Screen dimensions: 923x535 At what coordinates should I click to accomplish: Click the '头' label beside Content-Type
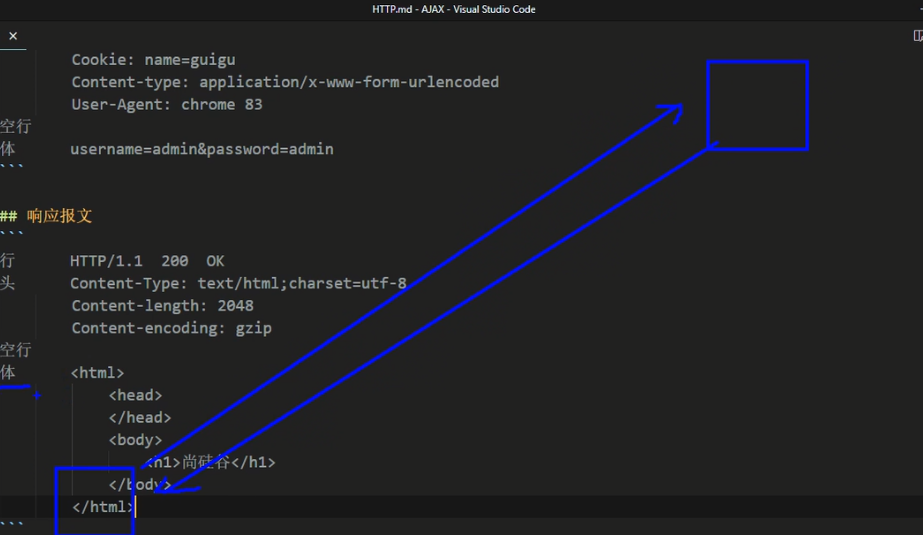[x=8, y=283]
